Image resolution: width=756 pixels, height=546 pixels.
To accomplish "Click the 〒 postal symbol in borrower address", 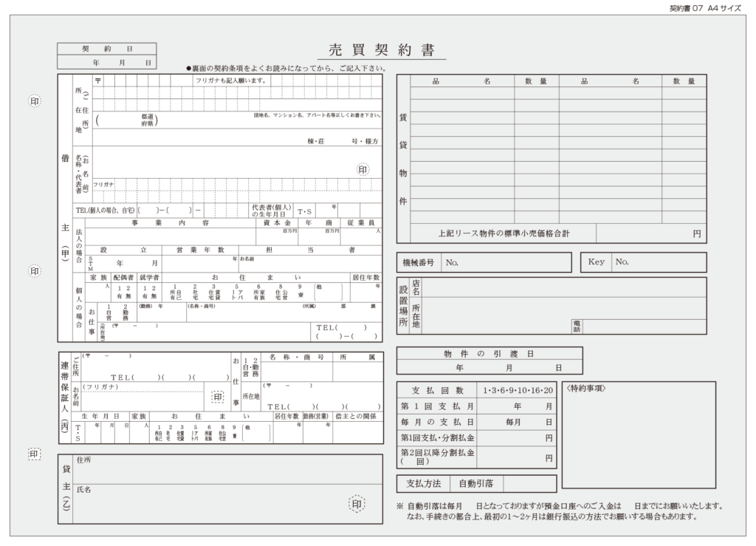I will 98,80.
